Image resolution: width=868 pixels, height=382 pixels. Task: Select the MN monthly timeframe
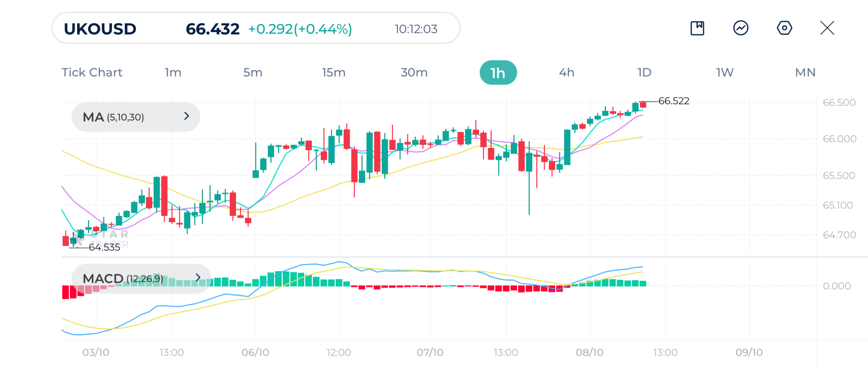(805, 72)
